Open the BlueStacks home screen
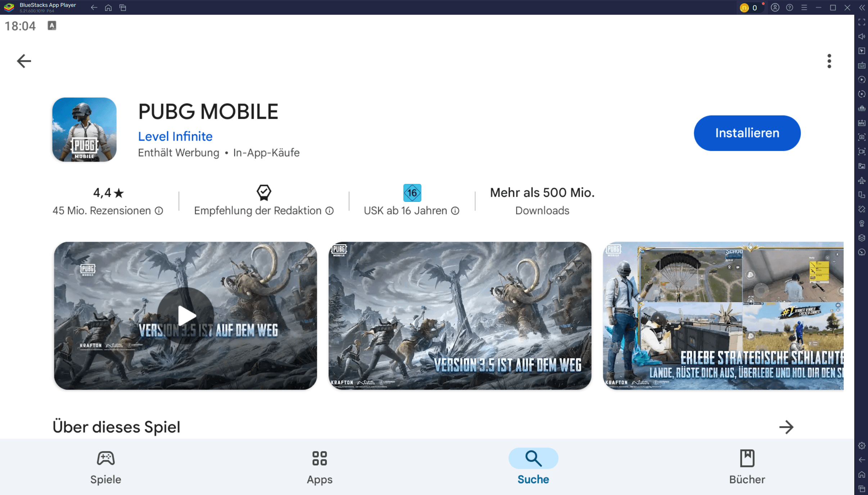The height and width of the screenshot is (495, 868). point(109,7)
